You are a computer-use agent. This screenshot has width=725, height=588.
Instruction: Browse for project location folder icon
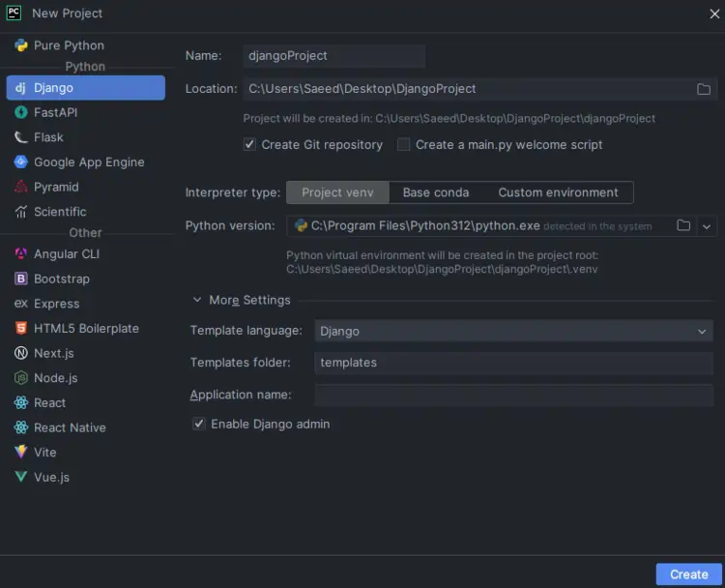pos(704,89)
